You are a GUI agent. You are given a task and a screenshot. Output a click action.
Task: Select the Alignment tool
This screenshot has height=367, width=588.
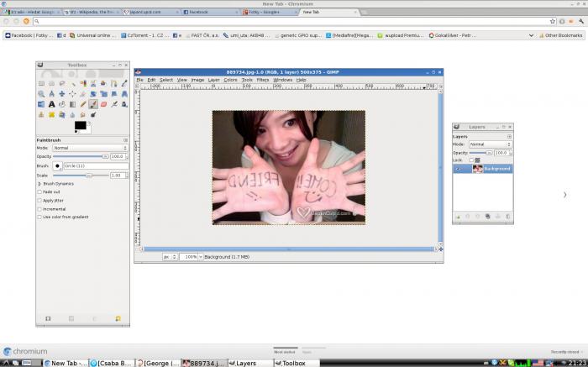click(x=73, y=94)
